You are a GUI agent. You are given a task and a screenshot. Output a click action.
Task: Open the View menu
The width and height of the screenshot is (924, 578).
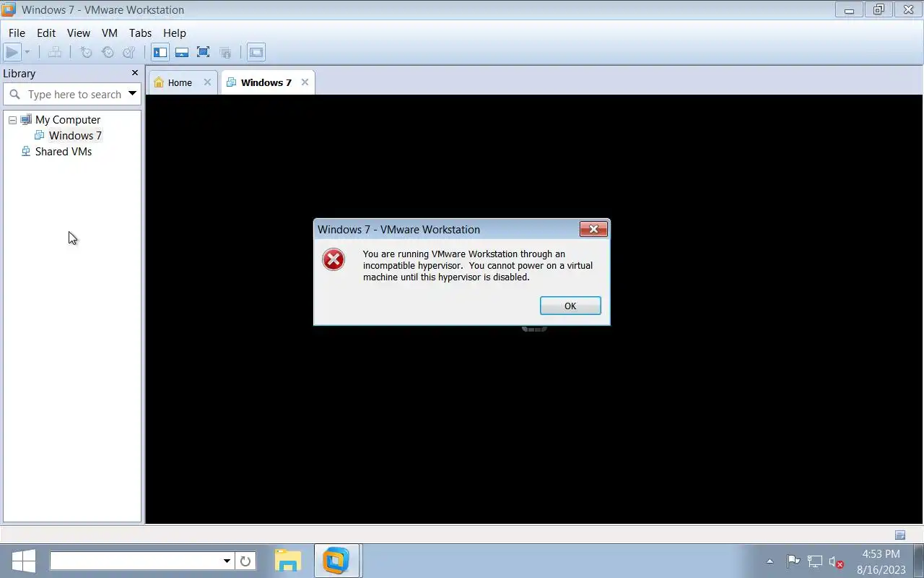click(79, 33)
